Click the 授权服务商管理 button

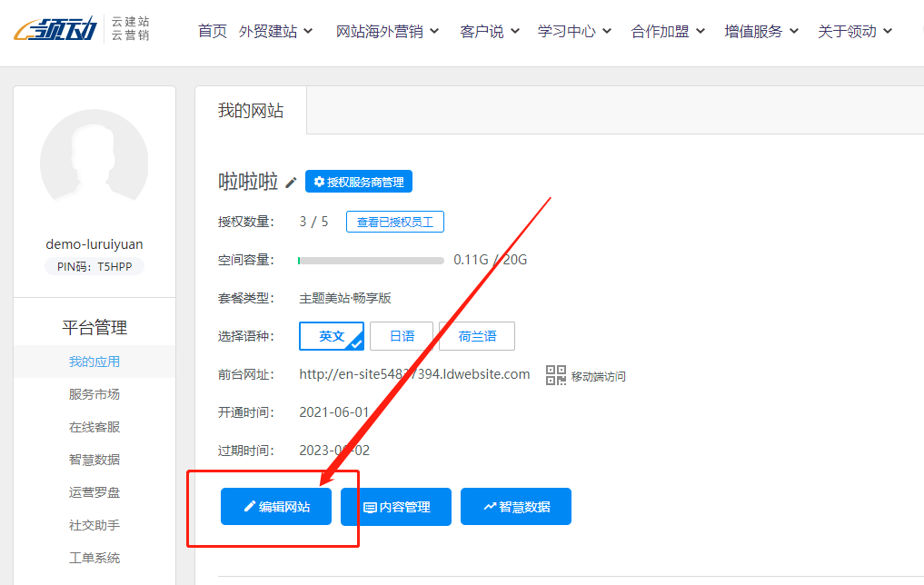coord(359,182)
